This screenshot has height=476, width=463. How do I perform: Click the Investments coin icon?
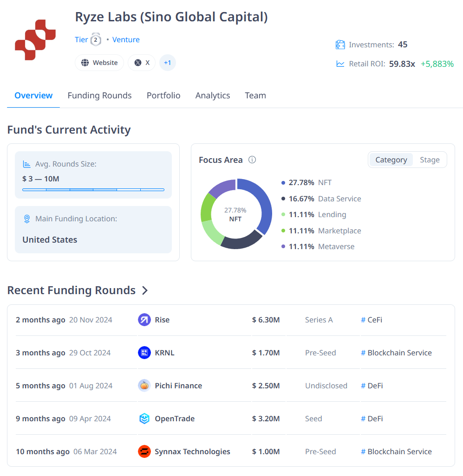pos(340,45)
